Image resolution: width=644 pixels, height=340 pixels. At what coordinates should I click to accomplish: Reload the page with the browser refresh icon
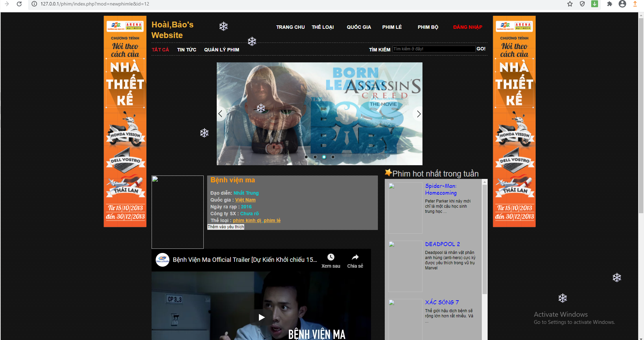click(x=19, y=4)
